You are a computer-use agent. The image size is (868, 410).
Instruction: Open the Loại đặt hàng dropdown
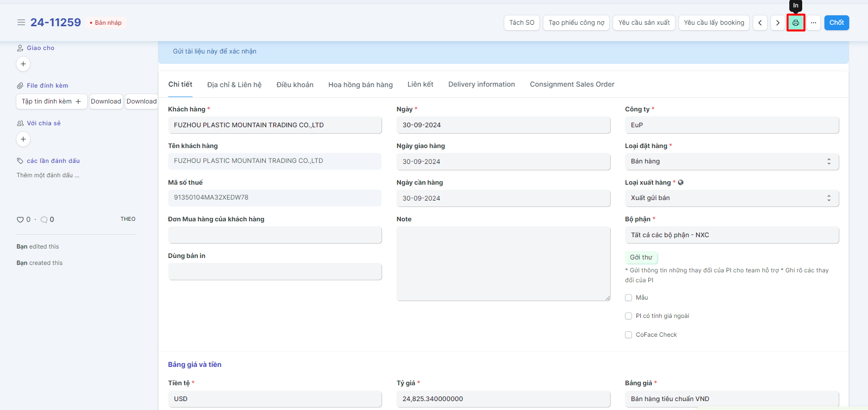tap(731, 161)
